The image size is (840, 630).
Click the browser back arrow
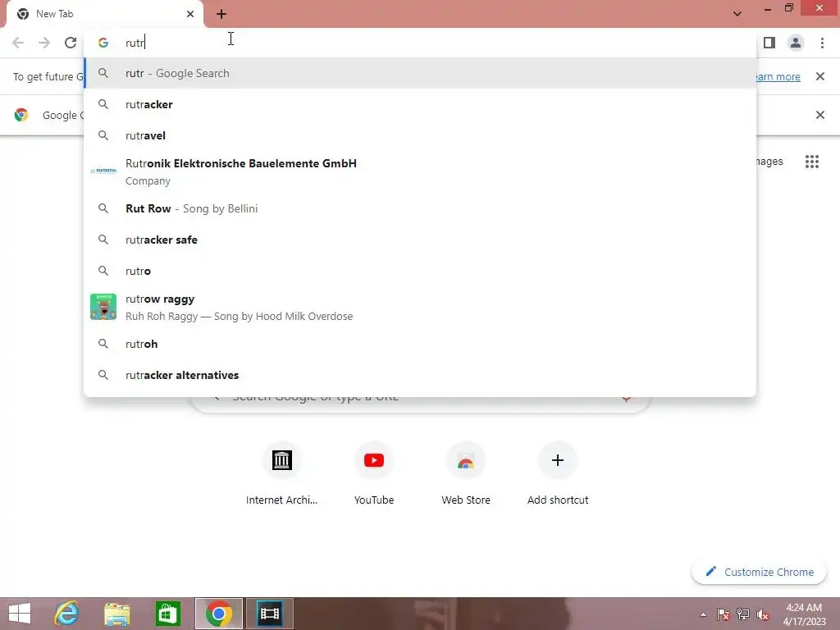[18, 43]
